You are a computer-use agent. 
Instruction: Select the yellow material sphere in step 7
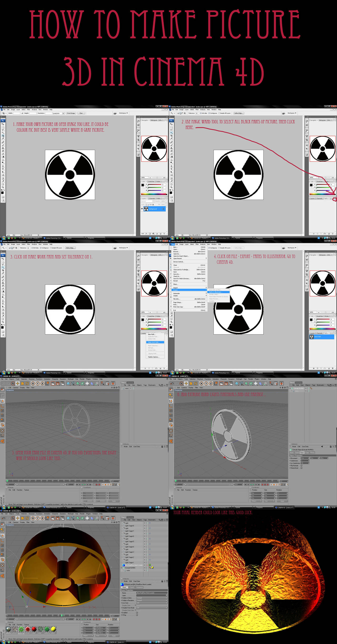pyautogui.click(x=53, y=629)
